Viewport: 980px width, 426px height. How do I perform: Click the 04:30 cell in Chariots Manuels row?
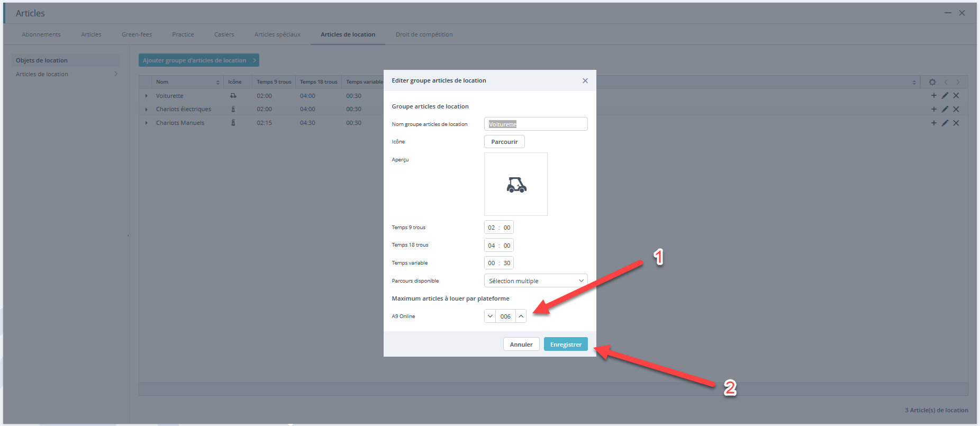[307, 123]
